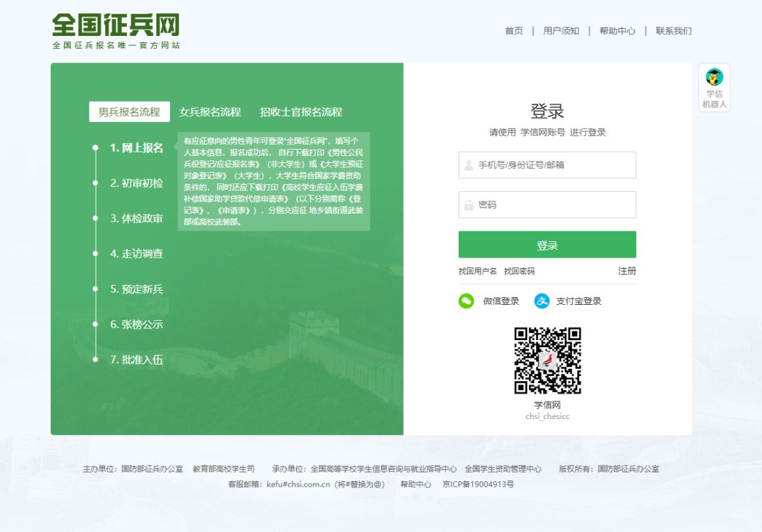Click 教育部高校学生司 in footer
The width and height of the screenshot is (762, 532).
coord(224,468)
